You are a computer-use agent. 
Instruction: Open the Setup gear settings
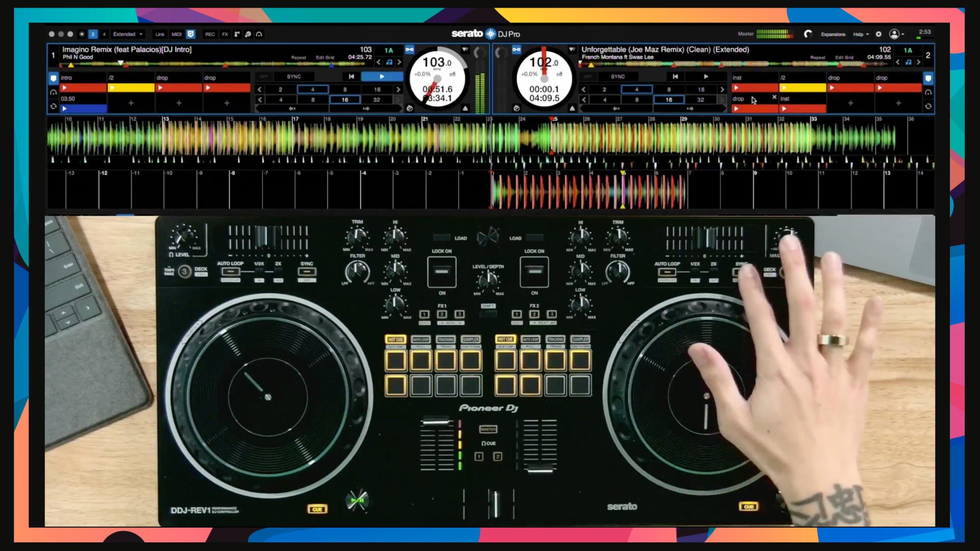tap(878, 34)
